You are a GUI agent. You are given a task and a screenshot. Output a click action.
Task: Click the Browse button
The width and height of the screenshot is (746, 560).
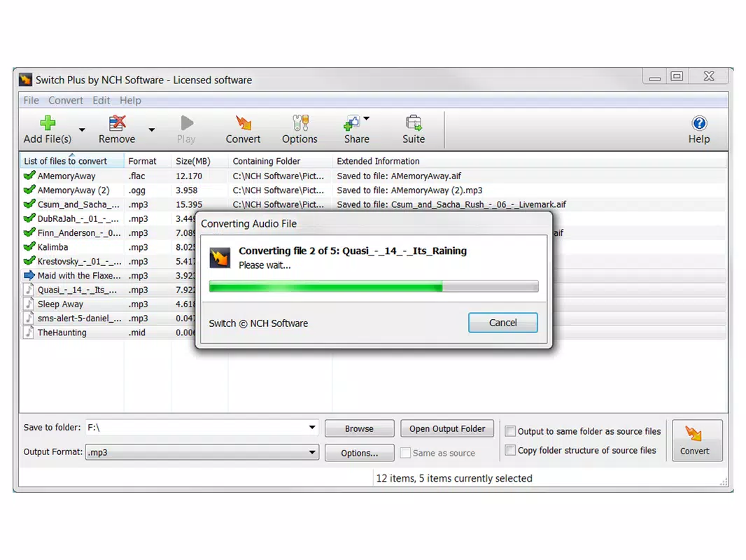point(359,428)
